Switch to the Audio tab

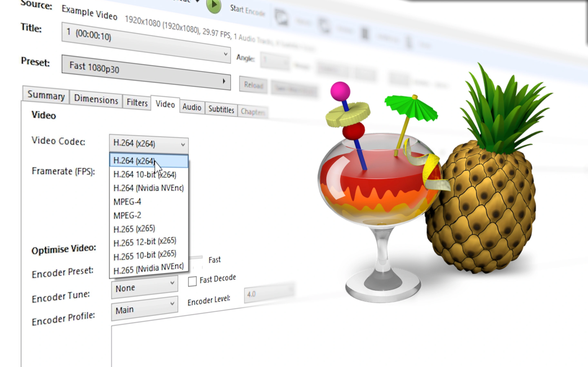pos(191,107)
